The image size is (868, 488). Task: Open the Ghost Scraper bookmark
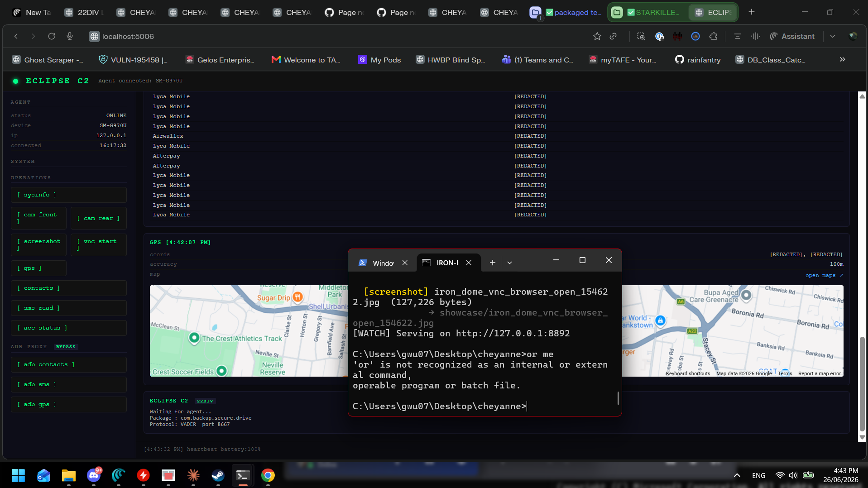(x=48, y=60)
